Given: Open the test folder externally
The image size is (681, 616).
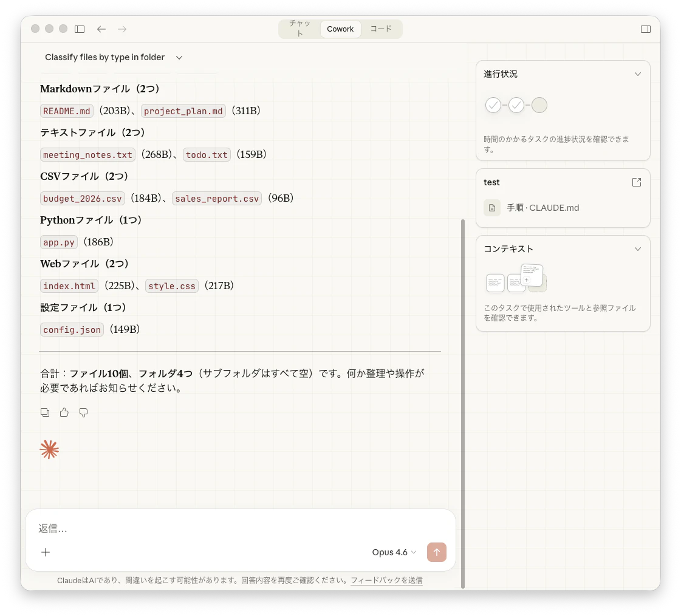Looking at the screenshot, I should tap(637, 182).
